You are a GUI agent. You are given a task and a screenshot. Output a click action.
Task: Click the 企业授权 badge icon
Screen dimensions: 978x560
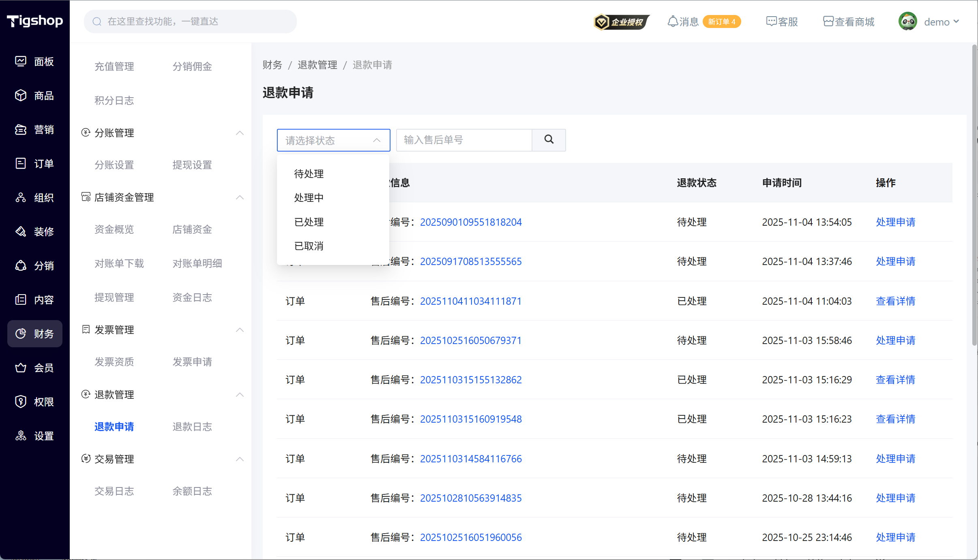click(621, 22)
